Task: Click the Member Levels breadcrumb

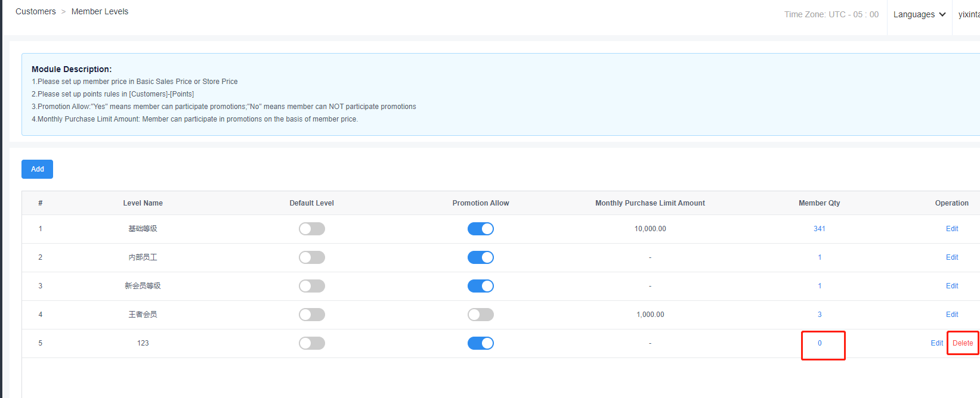Action: pyautogui.click(x=100, y=11)
